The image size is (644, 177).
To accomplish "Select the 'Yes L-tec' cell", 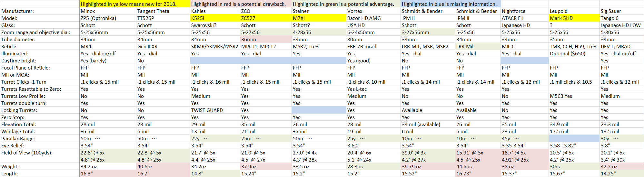I will coord(373,89).
